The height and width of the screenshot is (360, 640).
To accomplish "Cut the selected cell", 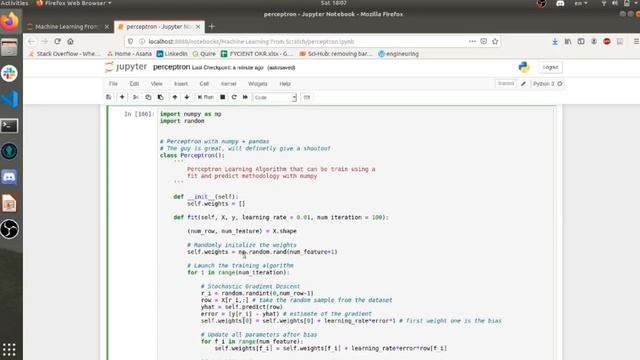I will pos(136,97).
